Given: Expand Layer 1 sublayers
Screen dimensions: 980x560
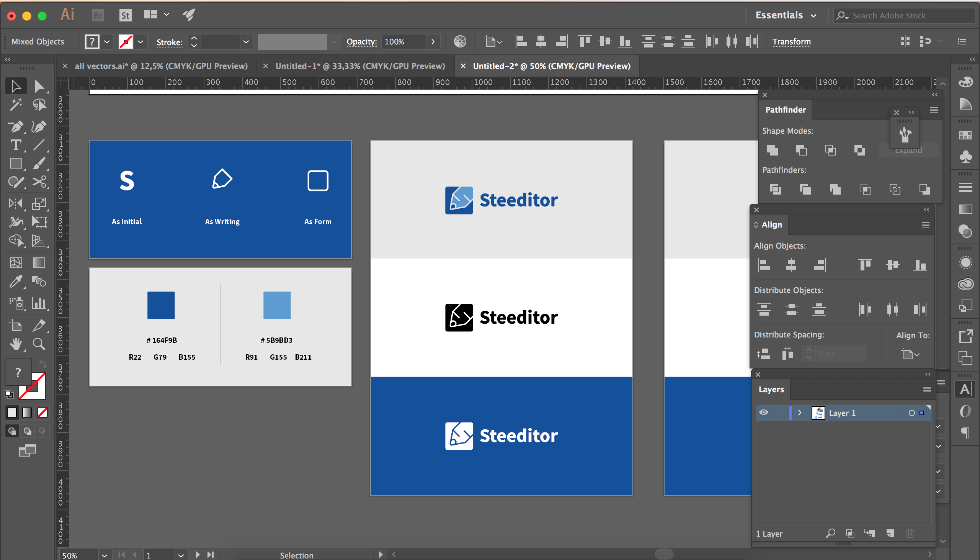Looking at the screenshot, I should 800,413.
